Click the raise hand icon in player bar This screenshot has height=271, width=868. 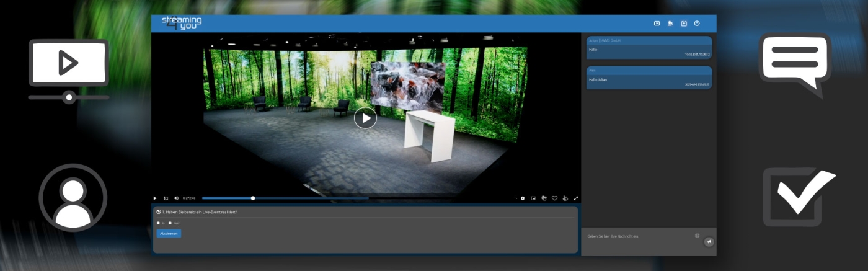[544, 198]
